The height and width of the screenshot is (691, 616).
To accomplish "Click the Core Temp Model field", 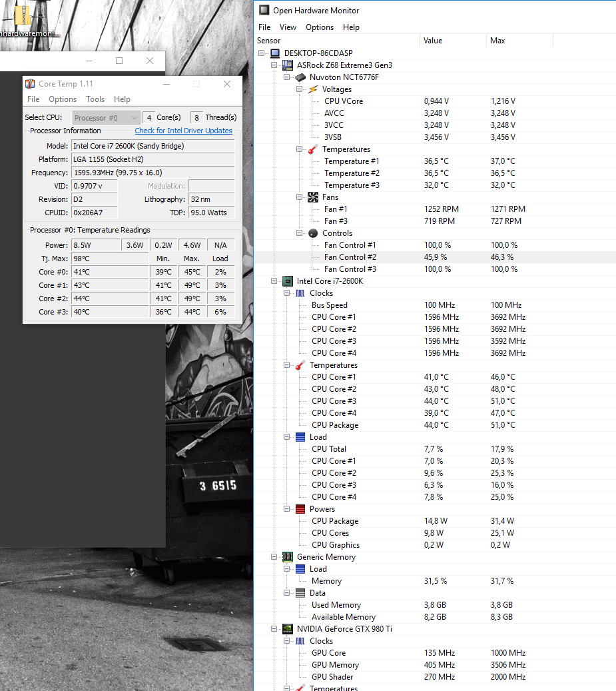I will [x=153, y=146].
